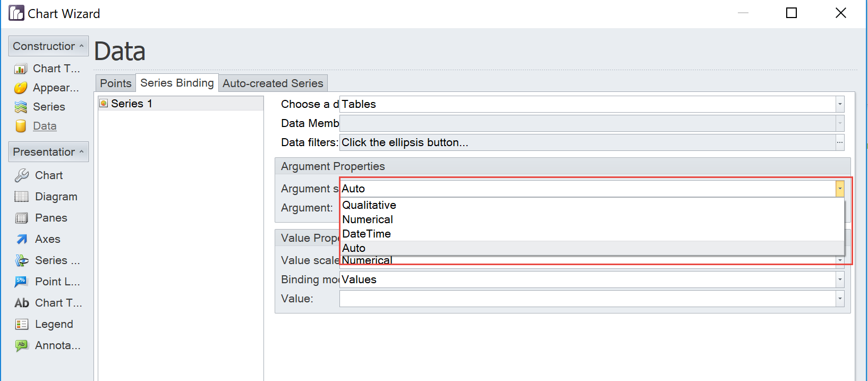The width and height of the screenshot is (868, 381).
Task: Choose Auto in the open dropdown list
Action: coord(592,248)
